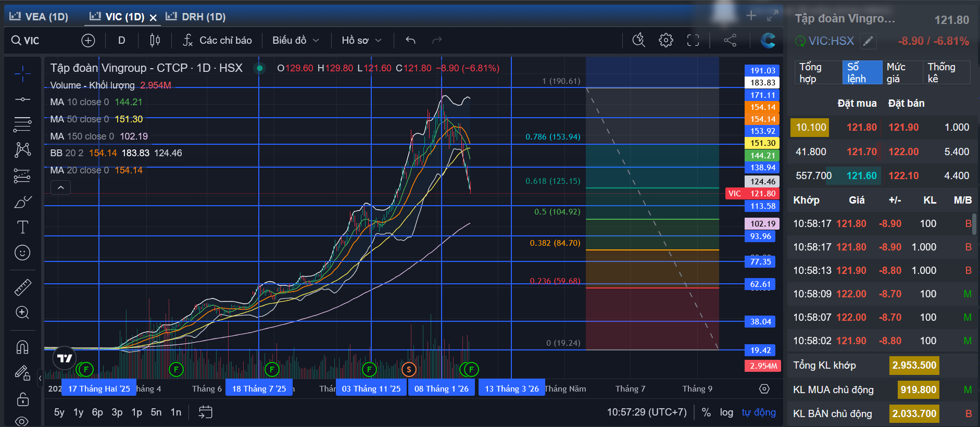
Task: Click the compare or add symbol icon
Action: tap(88, 40)
